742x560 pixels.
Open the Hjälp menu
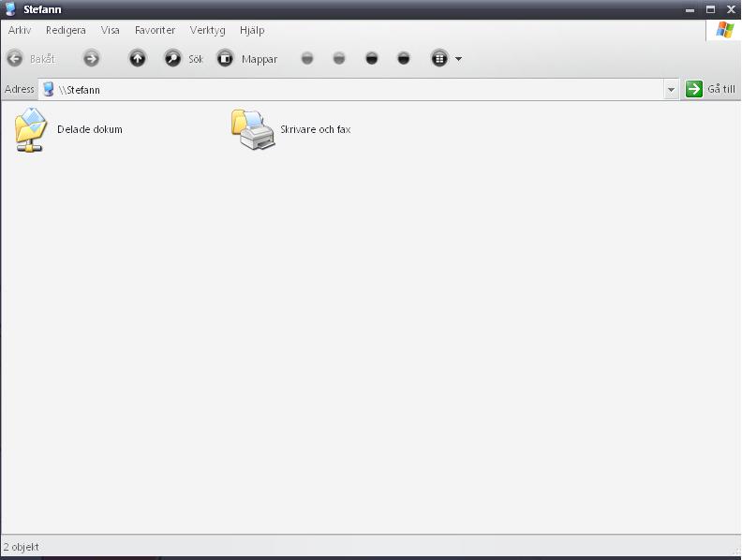point(252,30)
